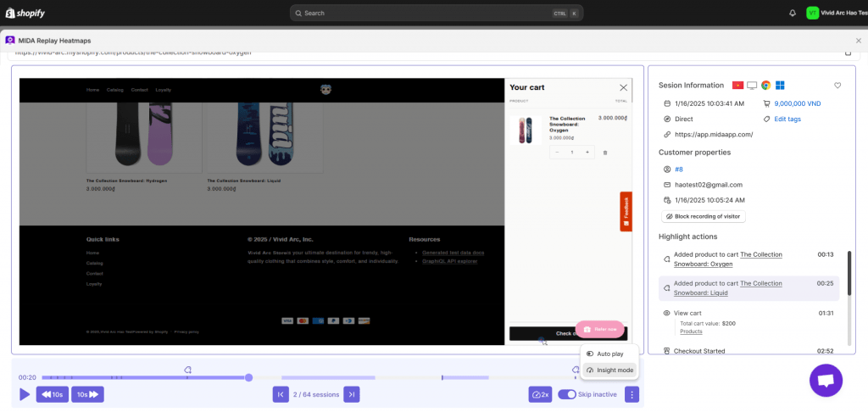Click the play button in replay controls
This screenshot has height=412, width=868.
[25, 394]
